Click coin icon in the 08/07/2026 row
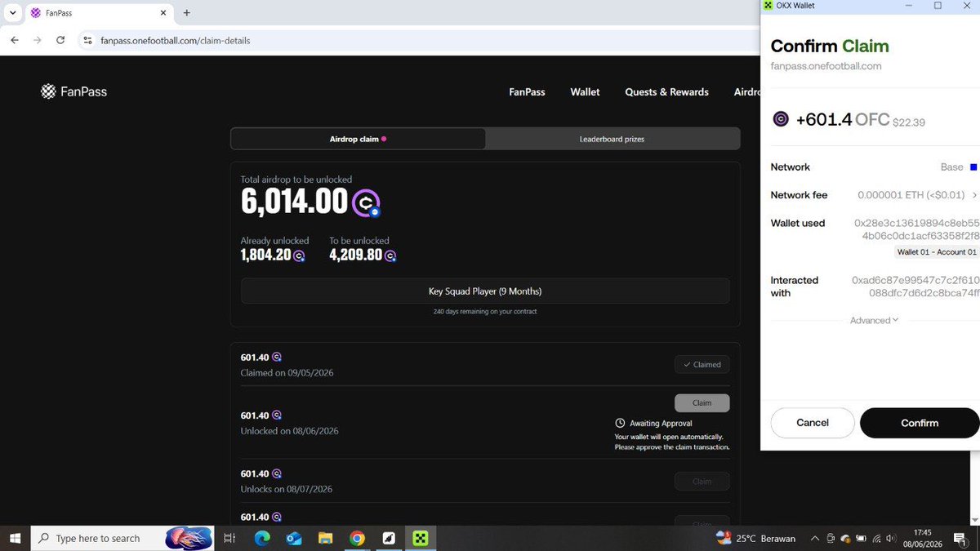This screenshot has height=551, width=980. (277, 473)
